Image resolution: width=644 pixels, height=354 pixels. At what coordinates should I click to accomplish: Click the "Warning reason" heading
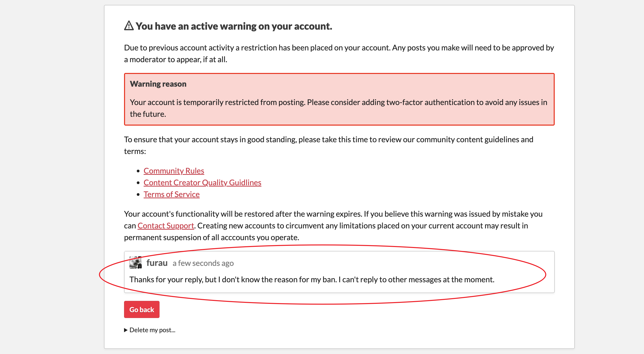pyautogui.click(x=158, y=84)
